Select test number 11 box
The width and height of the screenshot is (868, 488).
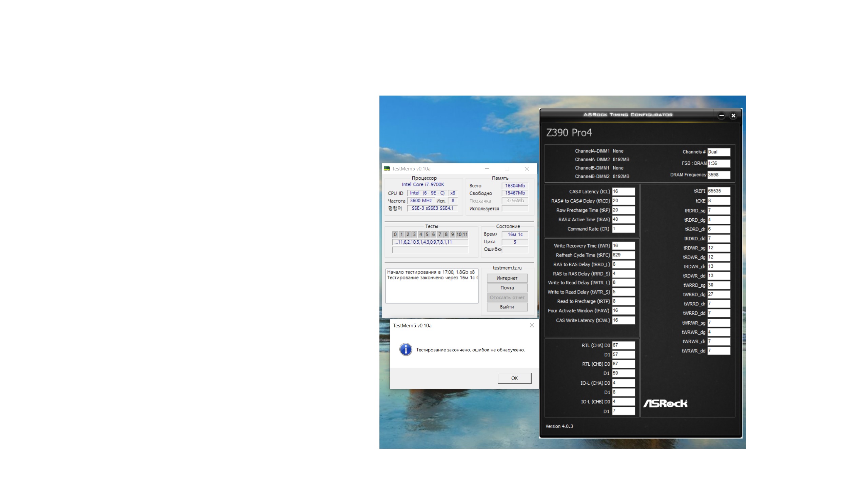pyautogui.click(x=465, y=235)
